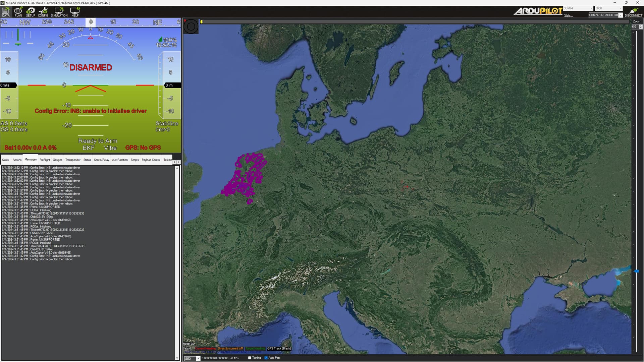The height and width of the screenshot is (362, 644).
Task: Click the blue marker on zoom slider
Action: tap(636, 271)
